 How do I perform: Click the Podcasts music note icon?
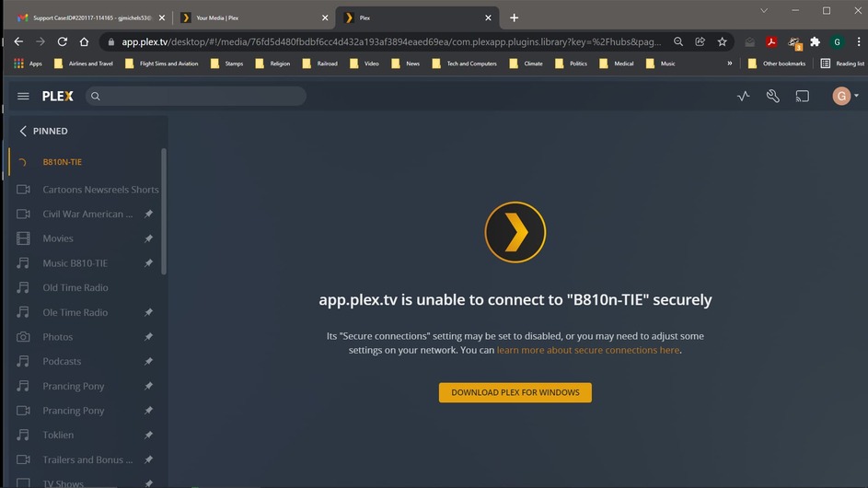click(23, 361)
